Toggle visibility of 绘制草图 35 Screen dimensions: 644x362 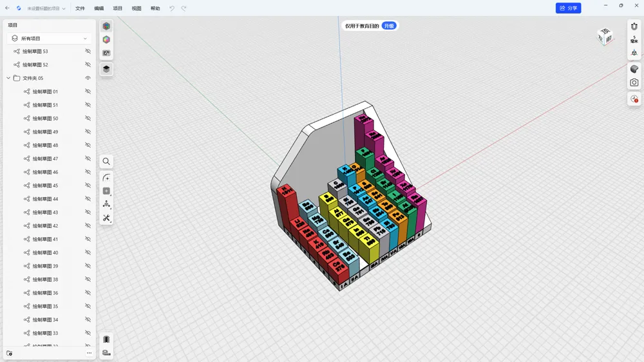tap(88, 306)
